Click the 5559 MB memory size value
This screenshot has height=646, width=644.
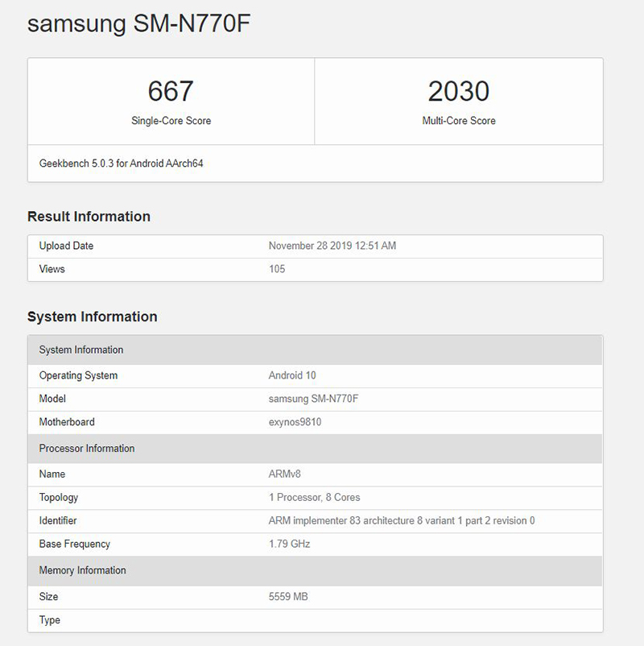(288, 597)
